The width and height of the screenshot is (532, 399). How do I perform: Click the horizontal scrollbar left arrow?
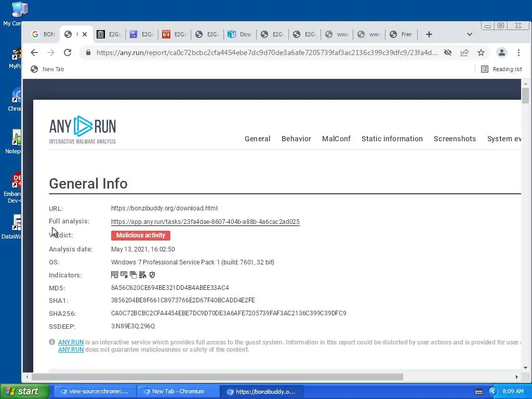[27, 377]
